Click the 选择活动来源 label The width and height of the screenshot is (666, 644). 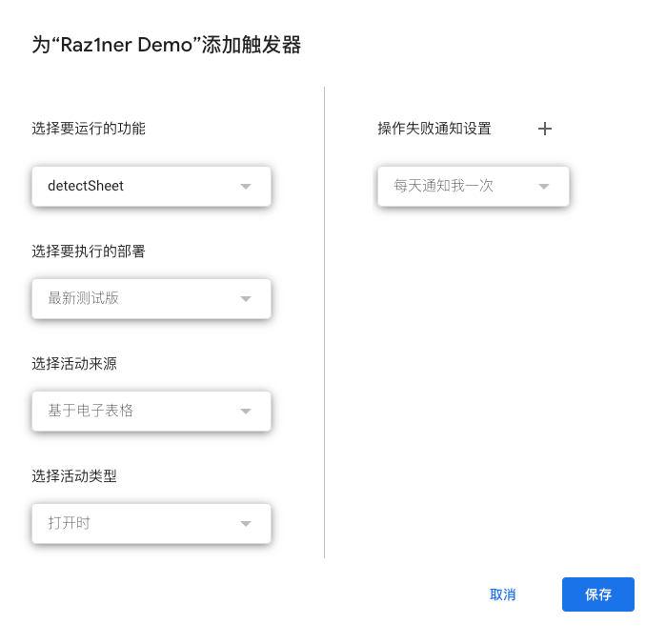point(74,364)
